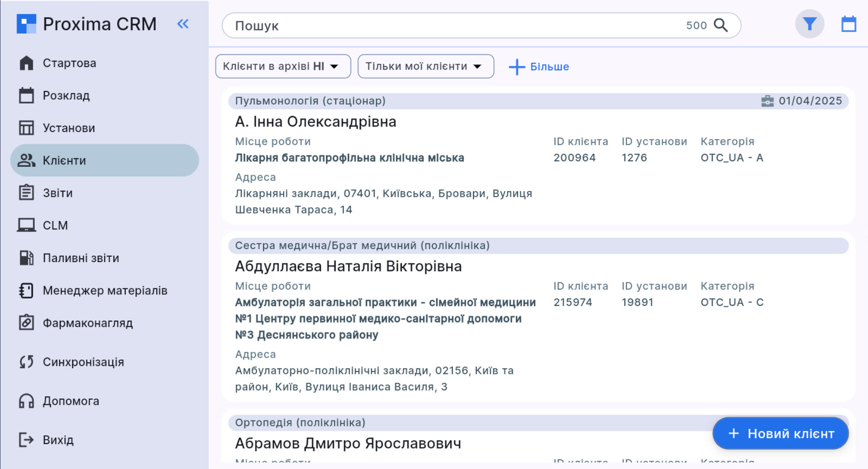Image resolution: width=868 pixels, height=469 pixels.
Task: Open the Звіти reports section
Action: tap(57, 193)
